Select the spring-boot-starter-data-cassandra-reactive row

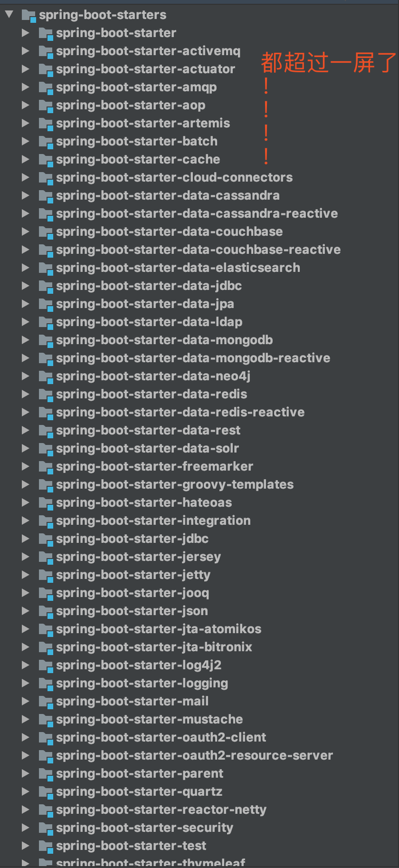click(199, 213)
